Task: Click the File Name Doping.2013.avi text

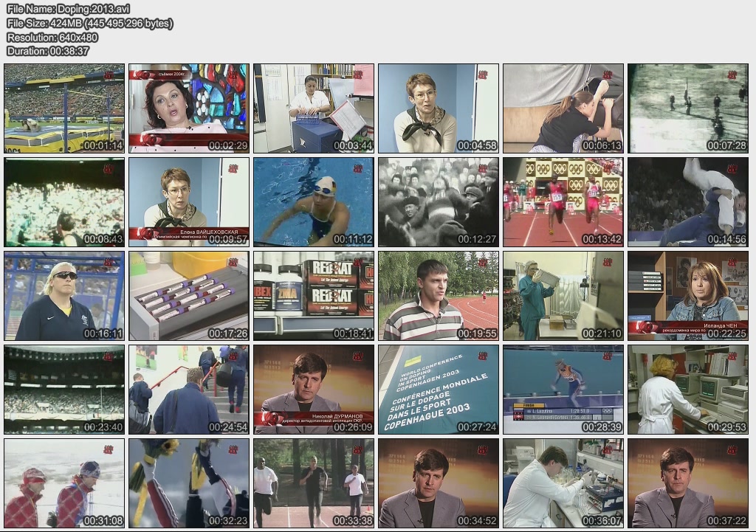Action: point(58,9)
